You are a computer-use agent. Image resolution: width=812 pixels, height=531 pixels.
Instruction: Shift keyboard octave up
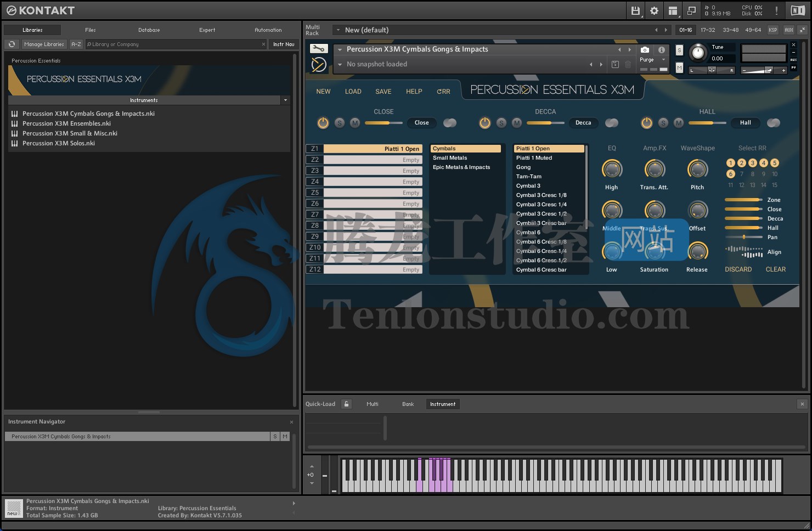(x=312, y=466)
